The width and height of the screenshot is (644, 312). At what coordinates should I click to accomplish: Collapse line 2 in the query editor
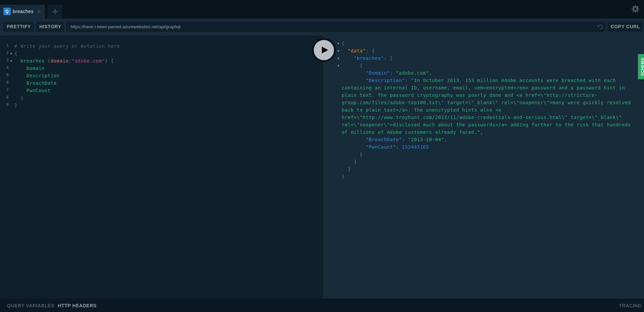[x=11, y=53]
